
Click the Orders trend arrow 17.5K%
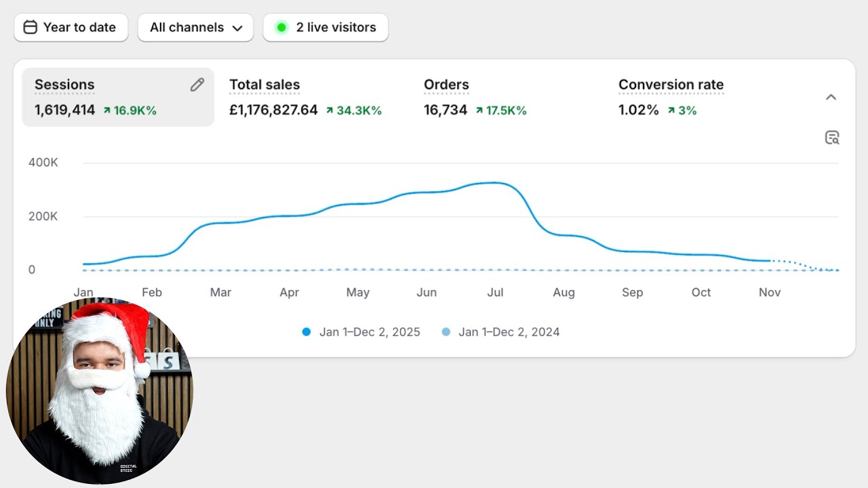[x=479, y=110]
